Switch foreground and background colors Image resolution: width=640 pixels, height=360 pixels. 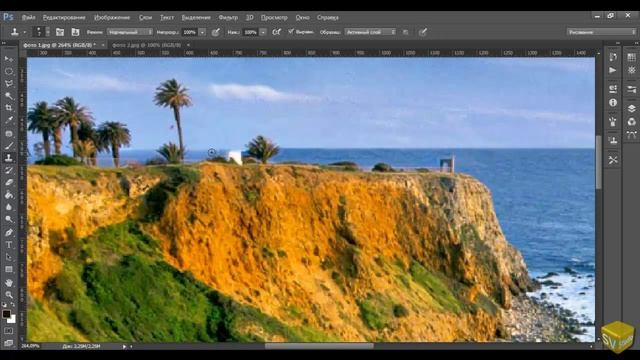point(13,304)
